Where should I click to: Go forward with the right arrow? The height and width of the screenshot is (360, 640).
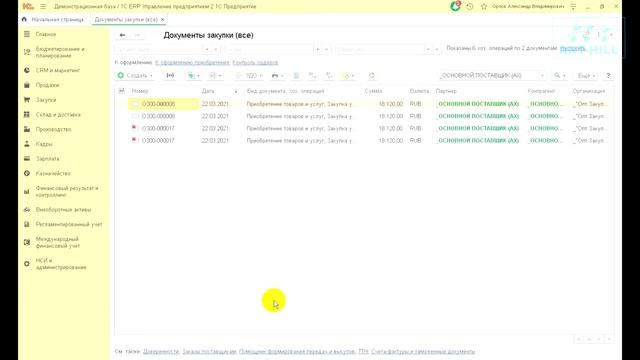tap(137, 35)
